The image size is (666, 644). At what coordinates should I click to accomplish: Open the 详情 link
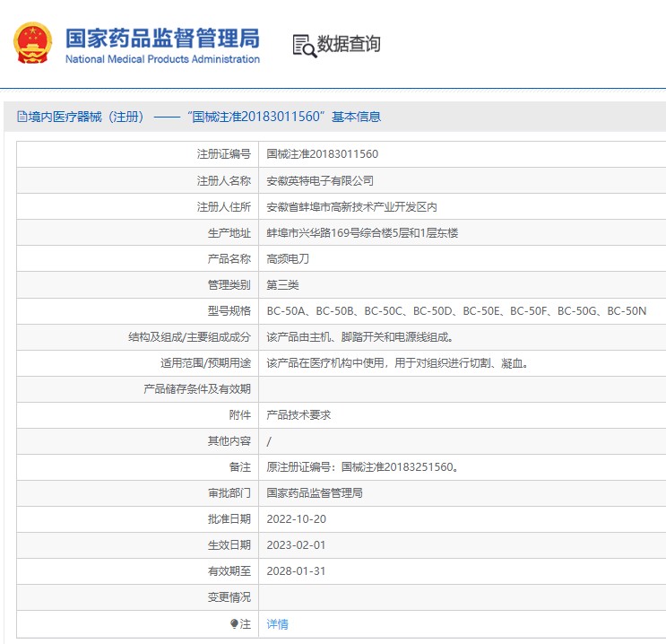pos(278,623)
